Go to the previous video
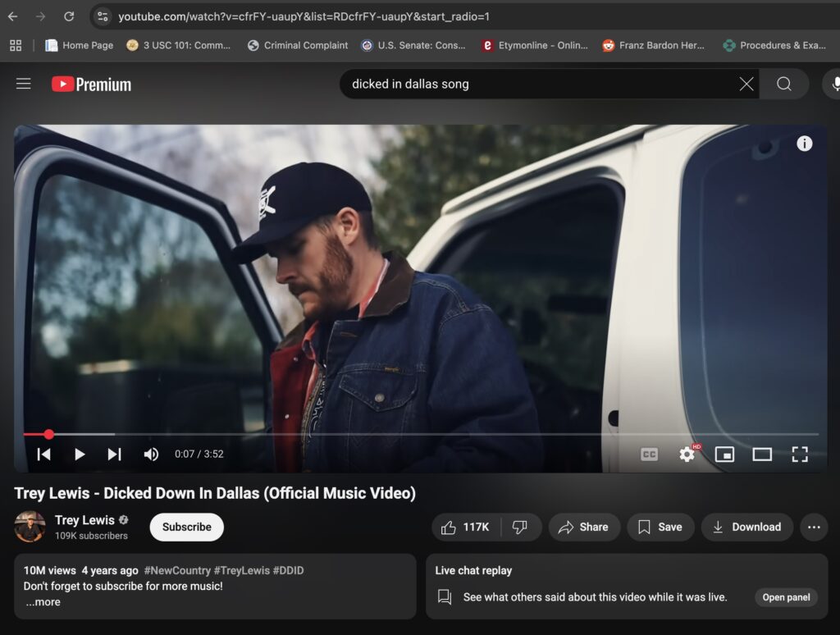 click(44, 454)
